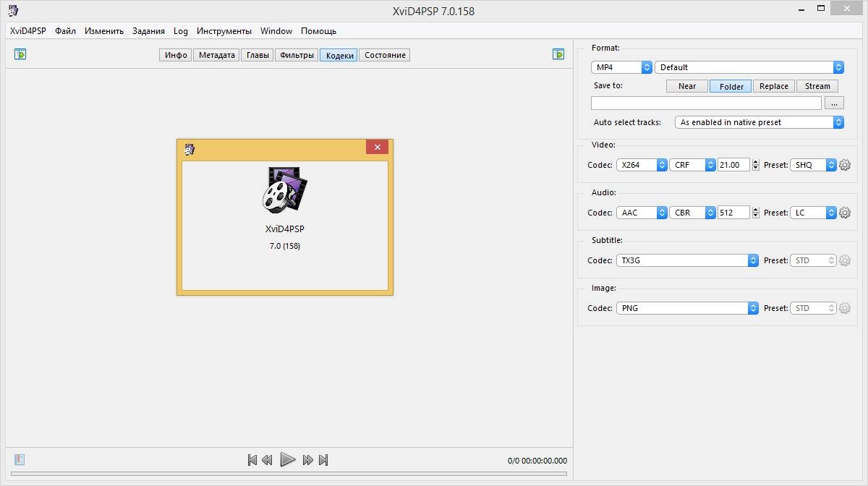868x486 pixels.
Task: Open the Файл menu
Action: point(65,31)
